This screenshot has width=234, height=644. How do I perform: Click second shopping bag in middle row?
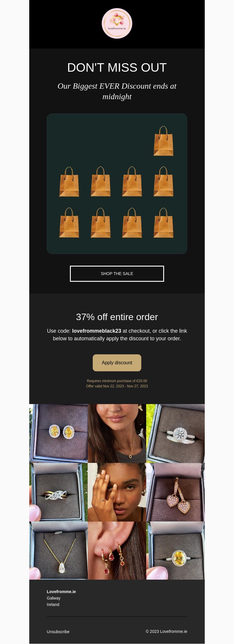pyautogui.click(x=101, y=182)
